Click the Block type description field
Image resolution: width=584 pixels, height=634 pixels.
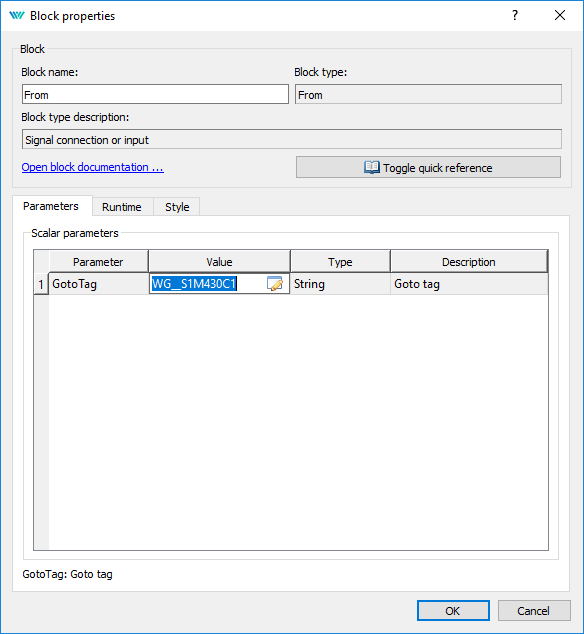click(292, 139)
